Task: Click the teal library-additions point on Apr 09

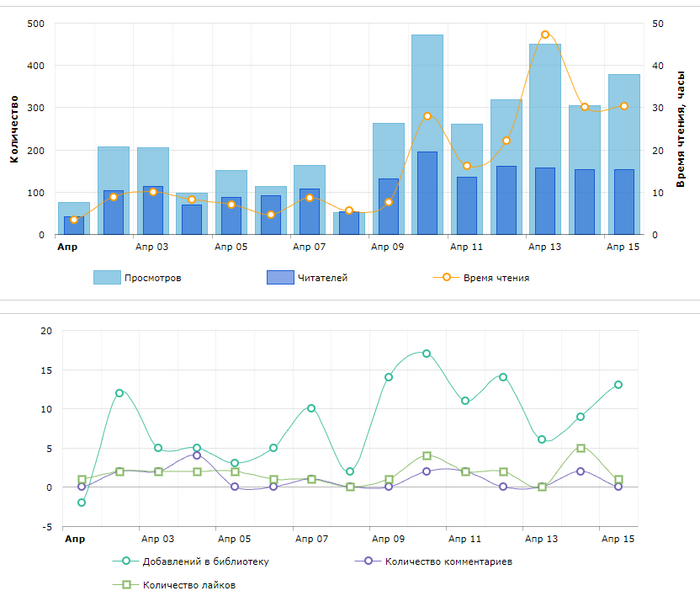Action: [388, 377]
